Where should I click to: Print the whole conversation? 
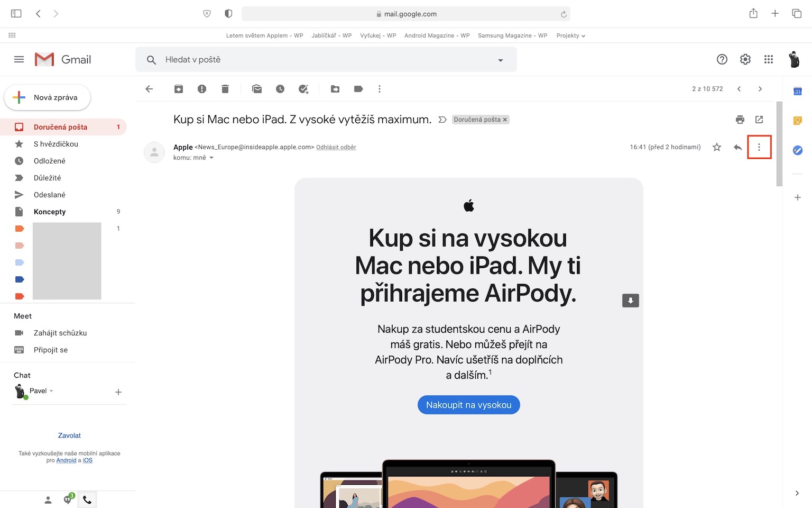[740, 120]
